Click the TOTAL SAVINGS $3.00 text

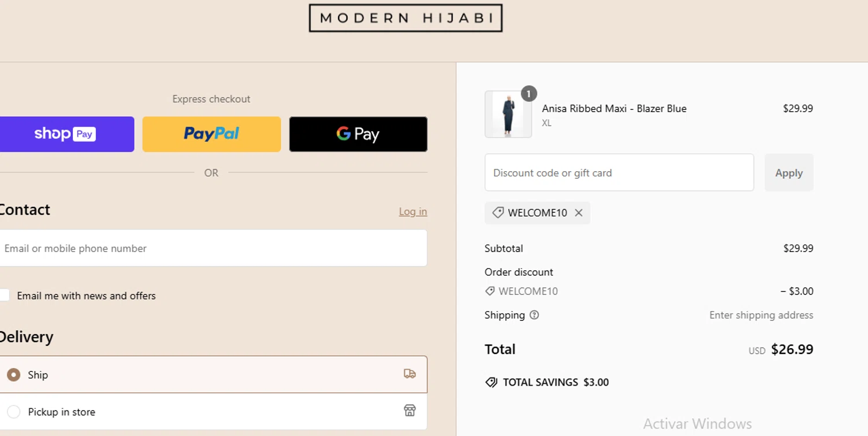tap(556, 382)
